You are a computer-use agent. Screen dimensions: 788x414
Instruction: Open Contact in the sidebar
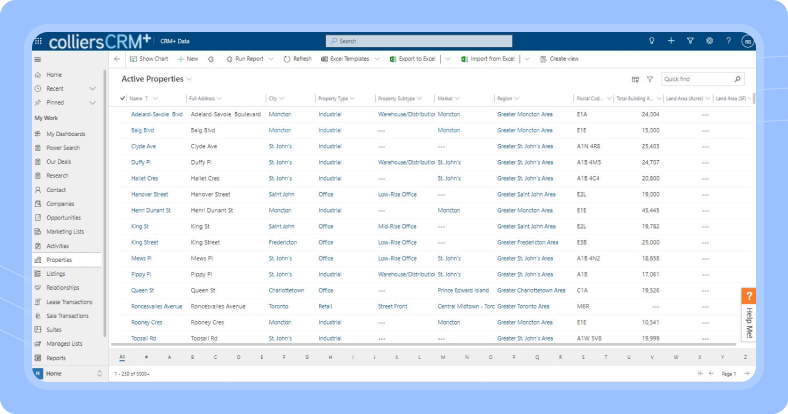tap(56, 190)
